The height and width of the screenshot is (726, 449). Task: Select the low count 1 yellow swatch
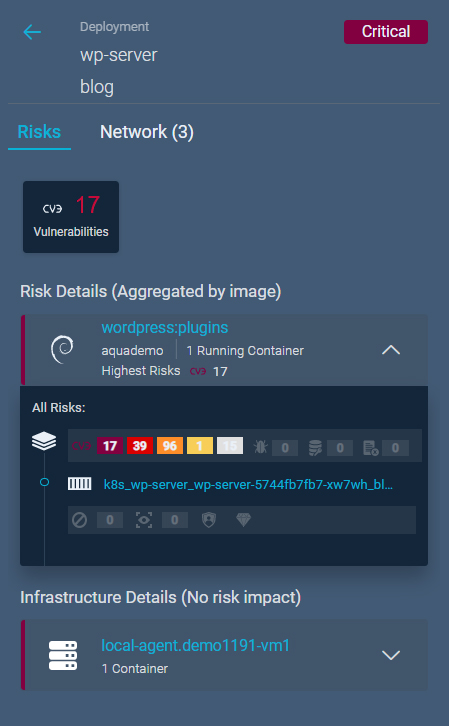(x=200, y=446)
